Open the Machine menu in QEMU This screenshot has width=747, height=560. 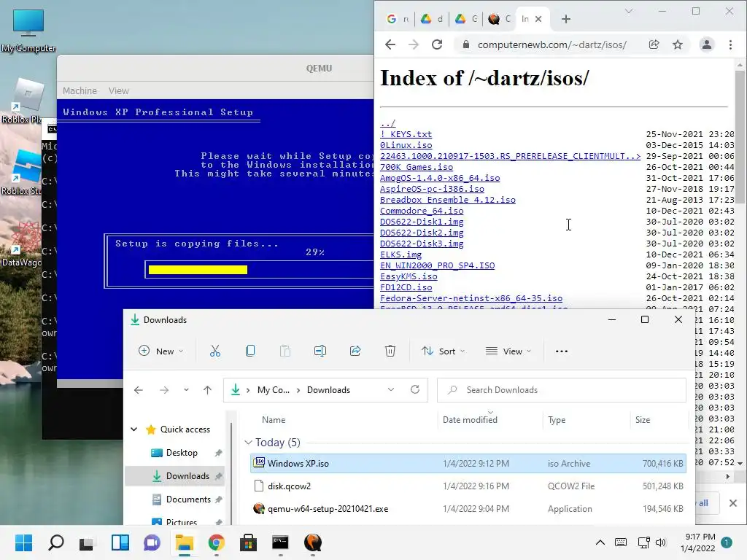80,90
